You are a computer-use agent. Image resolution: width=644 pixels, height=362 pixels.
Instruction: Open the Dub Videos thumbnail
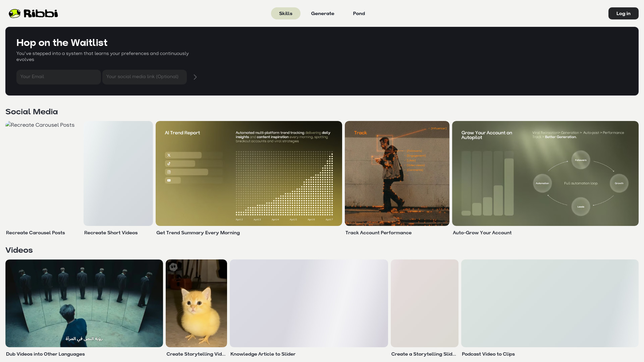point(84,303)
